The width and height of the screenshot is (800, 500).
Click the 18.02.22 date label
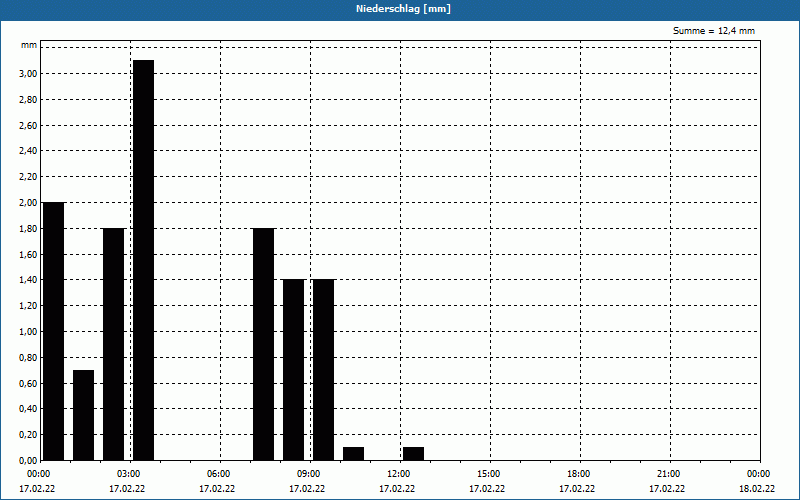(x=757, y=489)
